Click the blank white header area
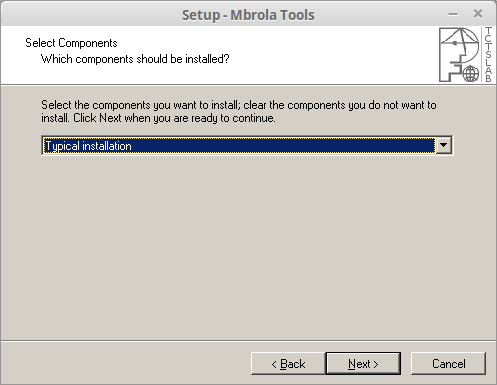This screenshot has height=385, width=497. [333, 55]
